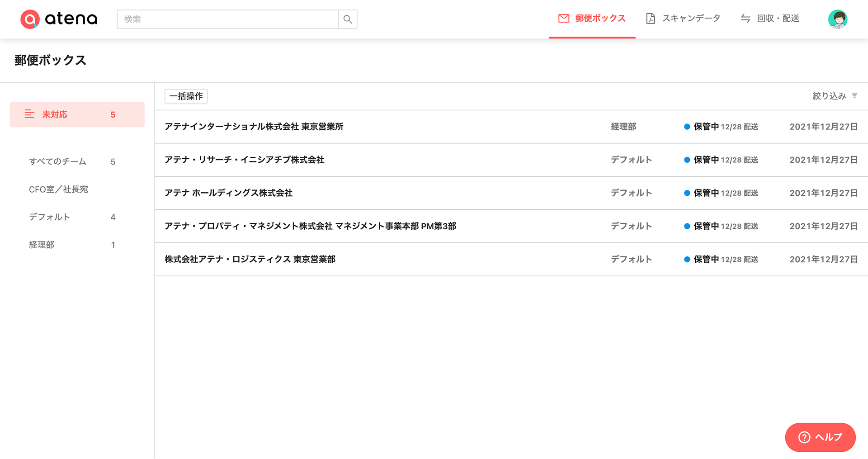Select CFO室／社長宛 team
The height and width of the screenshot is (459, 868).
tap(58, 189)
